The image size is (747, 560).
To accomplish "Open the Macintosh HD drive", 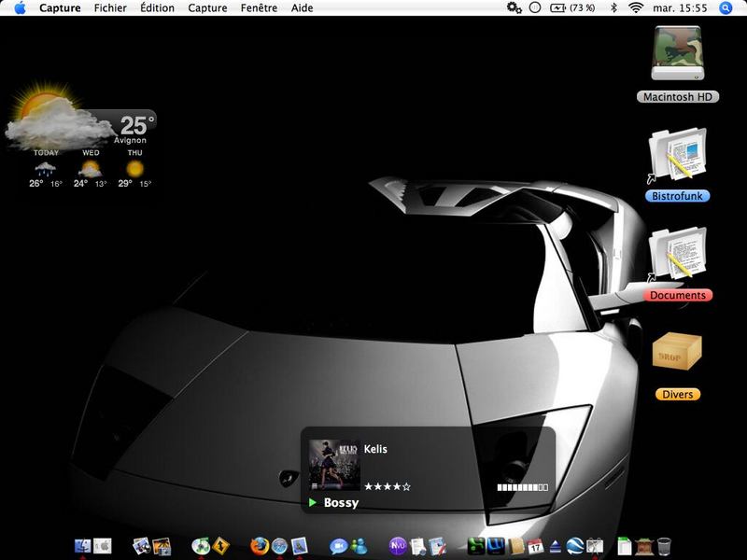I will click(x=678, y=58).
